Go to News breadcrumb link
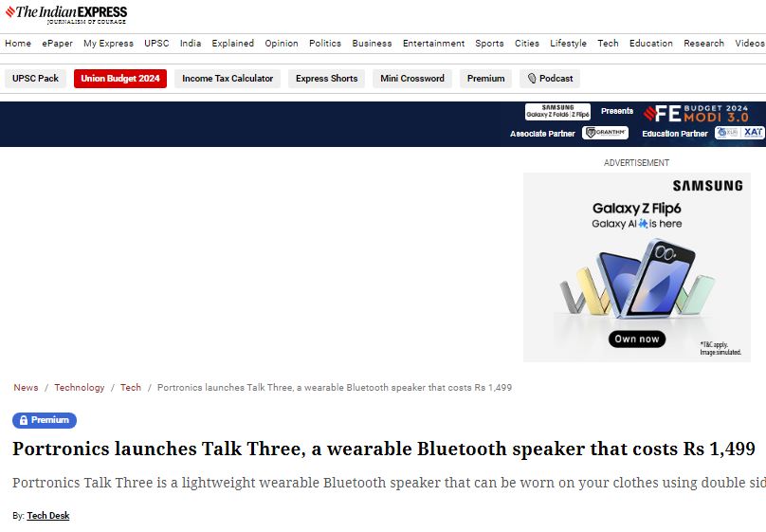Image resolution: width=766 pixels, height=532 pixels. tap(26, 388)
